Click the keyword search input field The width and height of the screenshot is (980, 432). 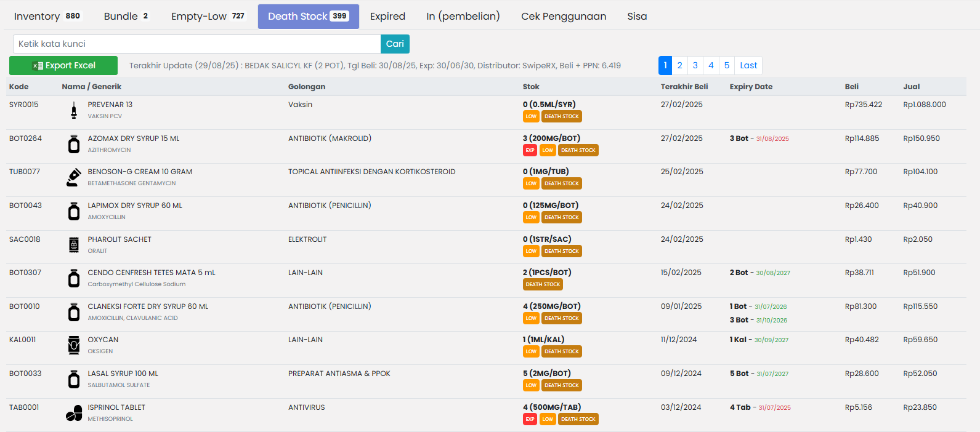(x=196, y=44)
